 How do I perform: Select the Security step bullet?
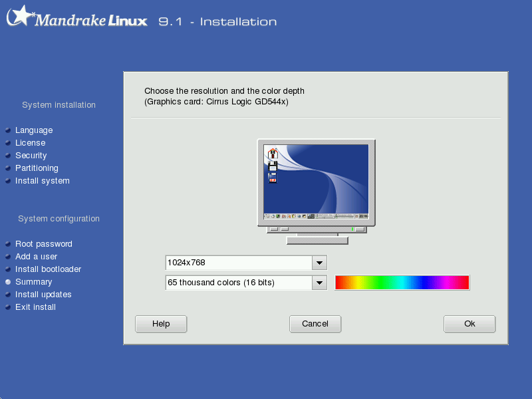[8, 156]
